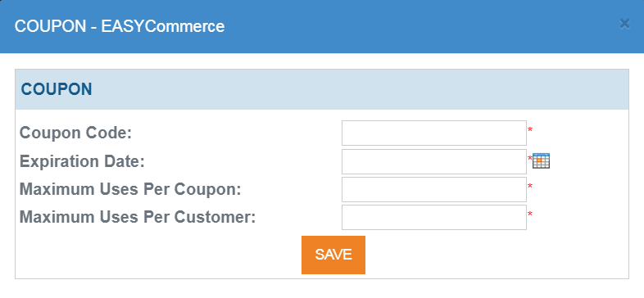This screenshot has width=644, height=298.
Task: Click empty part of light-blue COUPON header strip
Action: point(349,89)
